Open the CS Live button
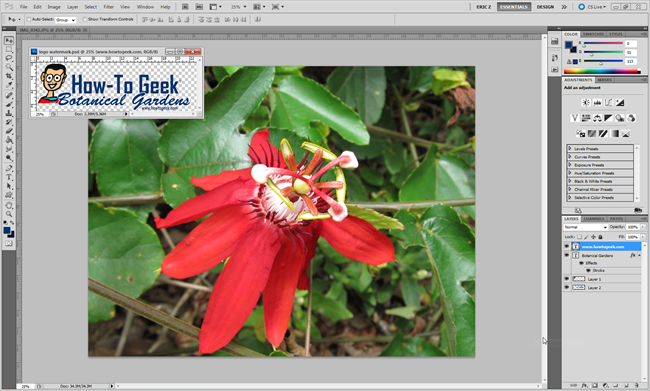Screen dimensions: 650x391 pos(593,7)
